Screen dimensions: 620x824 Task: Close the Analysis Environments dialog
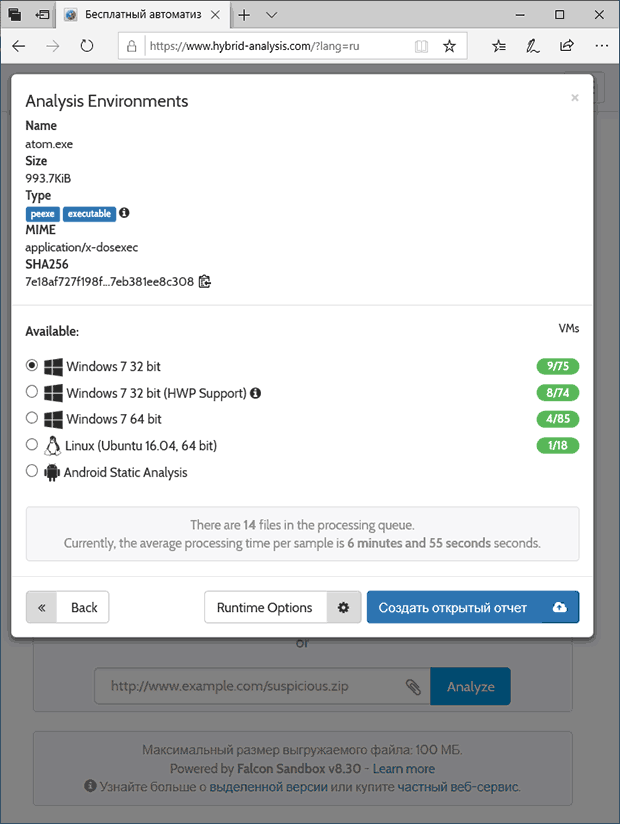coord(574,98)
